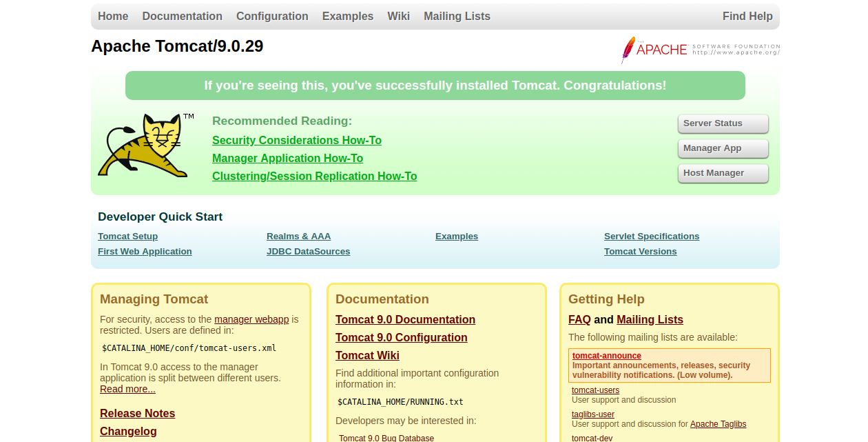Click the Managing Tomcat heading
This screenshot has height=442, width=868.
click(154, 299)
